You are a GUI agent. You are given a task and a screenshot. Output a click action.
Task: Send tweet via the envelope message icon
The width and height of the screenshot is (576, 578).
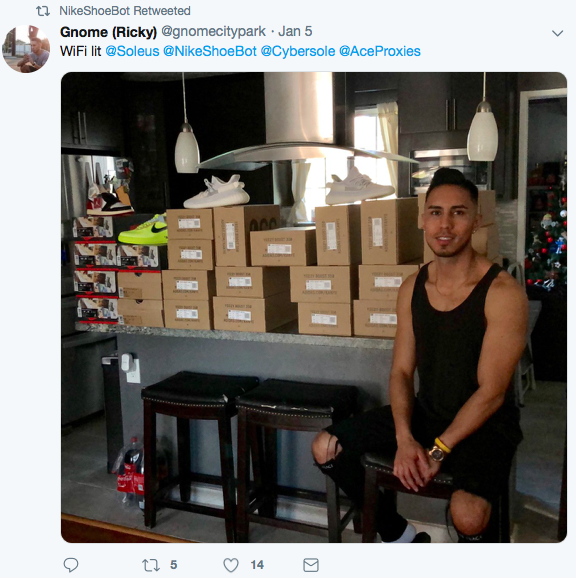pos(311,565)
